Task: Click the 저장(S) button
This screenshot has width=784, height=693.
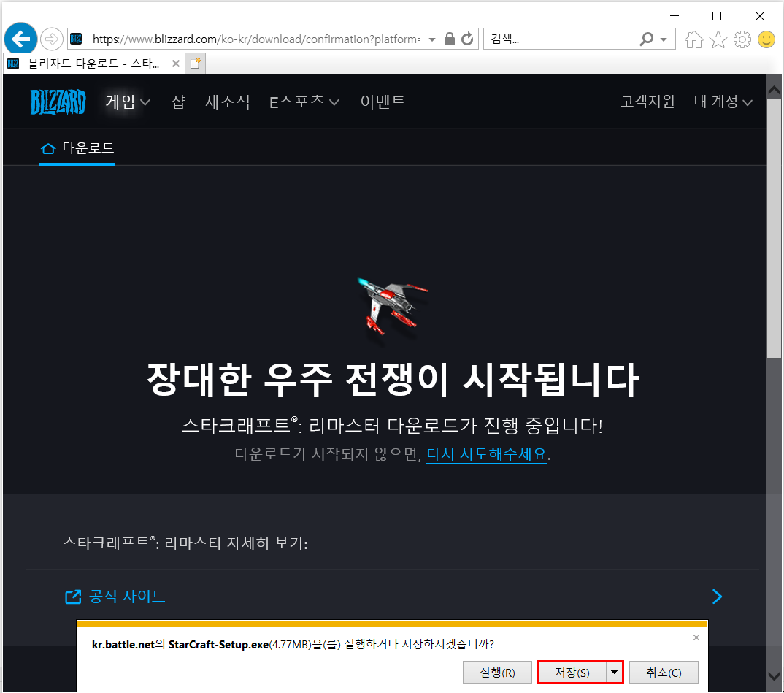Action: [x=572, y=673]
